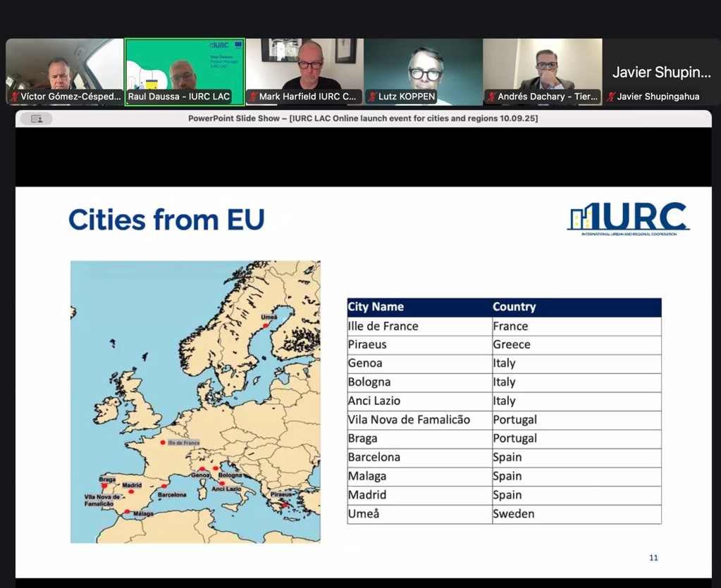Select Javier Shupingahua's participant tile
This screenshot has height=588, width=721.
point(661,72)
